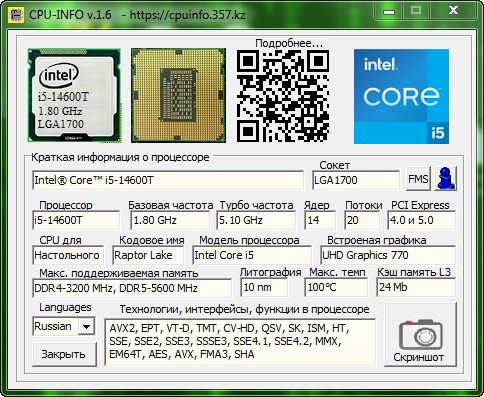The width and height of the screenshot is (484, 397).
Task: Click the DDR4-3200, DDR5-5600 memory field
Action: pos(132,288)
